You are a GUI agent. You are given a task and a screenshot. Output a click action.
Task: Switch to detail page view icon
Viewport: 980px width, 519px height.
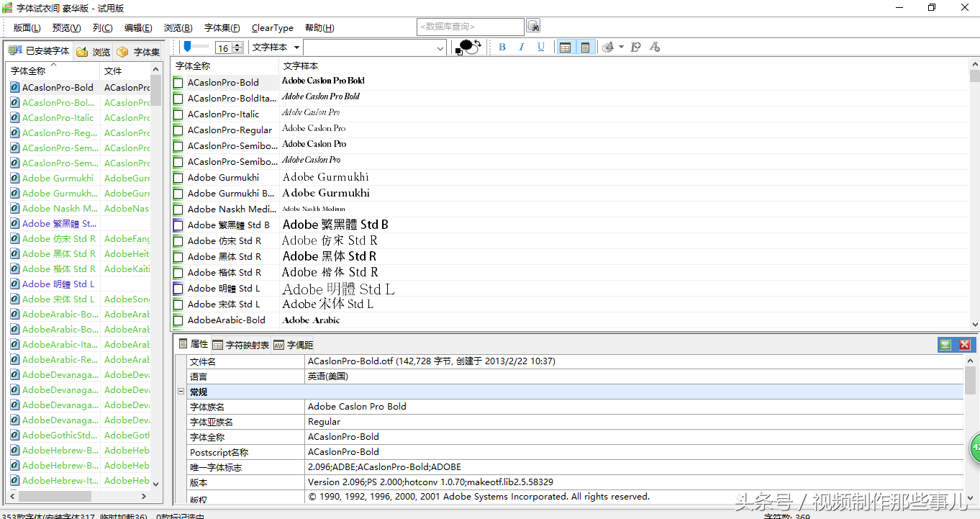pos(586,47)
